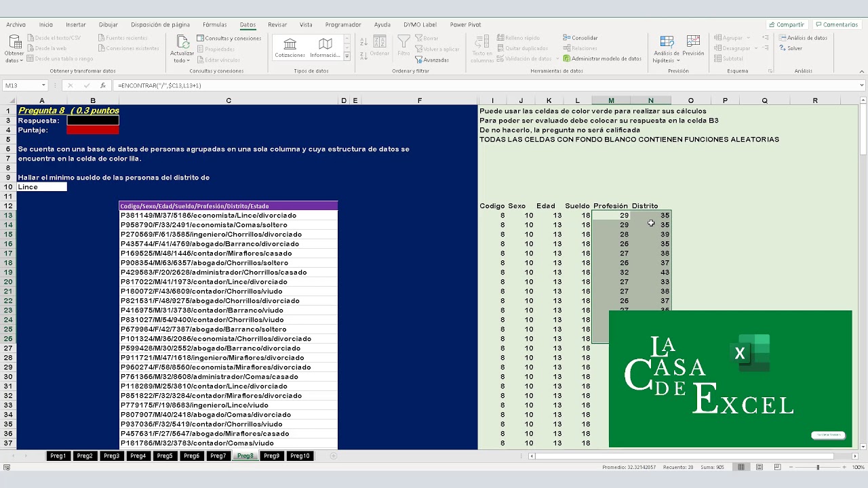
Task: Click the Compartir button
Action: pos(787,24)
